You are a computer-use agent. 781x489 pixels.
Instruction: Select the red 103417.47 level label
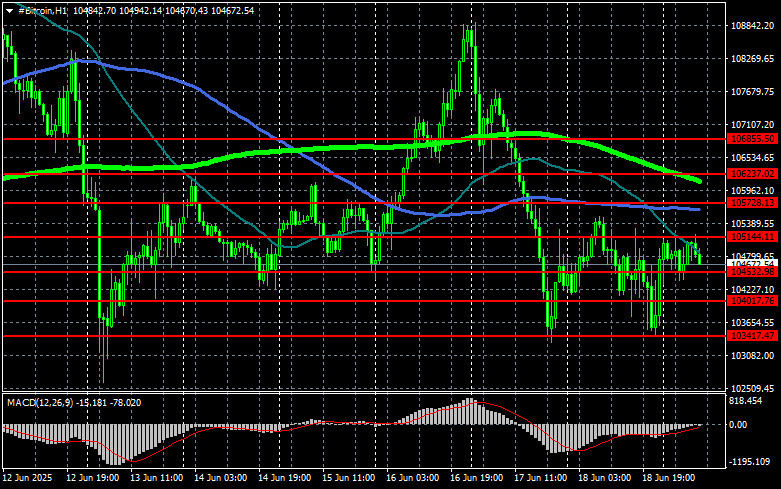752,336
